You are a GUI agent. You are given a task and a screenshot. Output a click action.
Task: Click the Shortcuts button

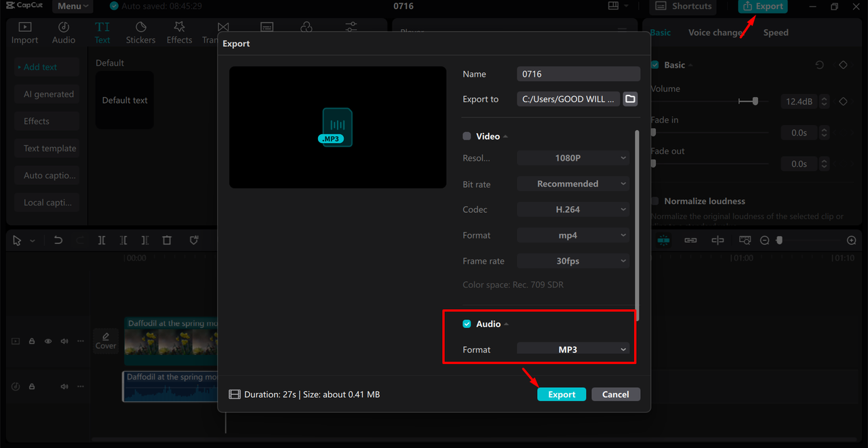684,6
